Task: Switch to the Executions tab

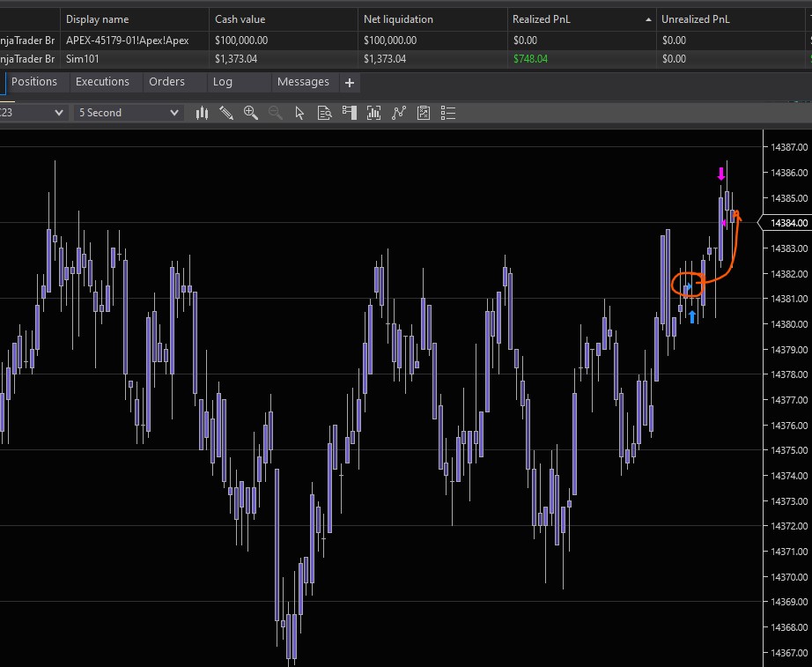Action: (x=102, y=82)
